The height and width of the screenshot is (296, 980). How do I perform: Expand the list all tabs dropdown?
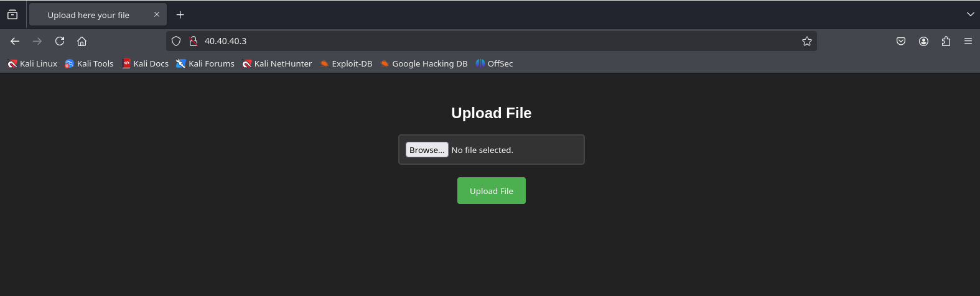coord(970,14)
